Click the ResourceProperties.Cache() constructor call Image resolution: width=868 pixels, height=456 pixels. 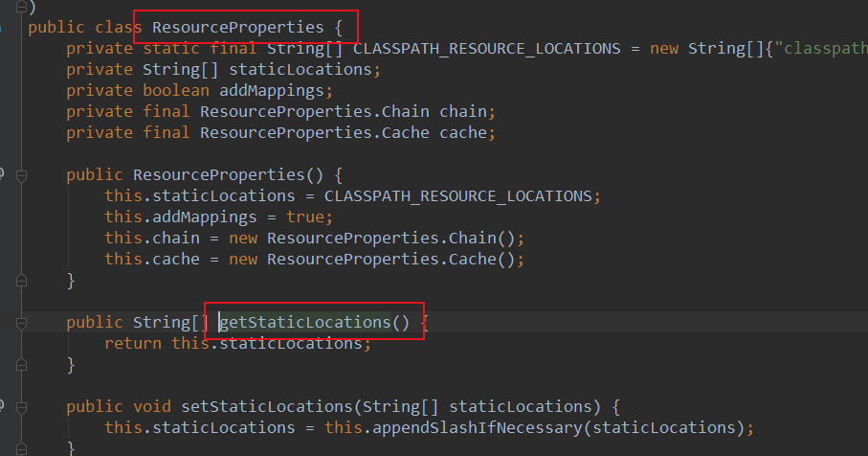[x=390, y=260]
